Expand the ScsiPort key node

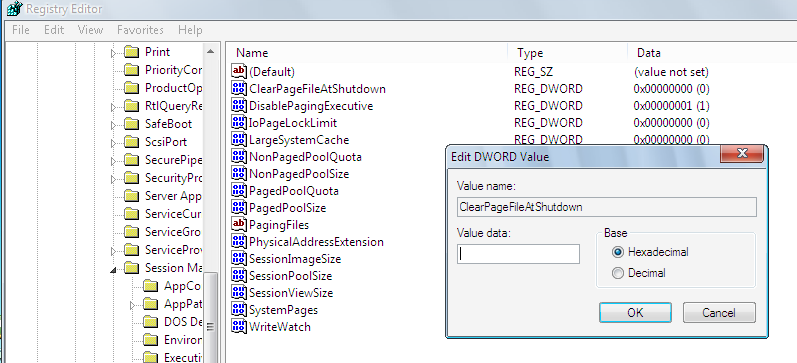pos(114,142)
